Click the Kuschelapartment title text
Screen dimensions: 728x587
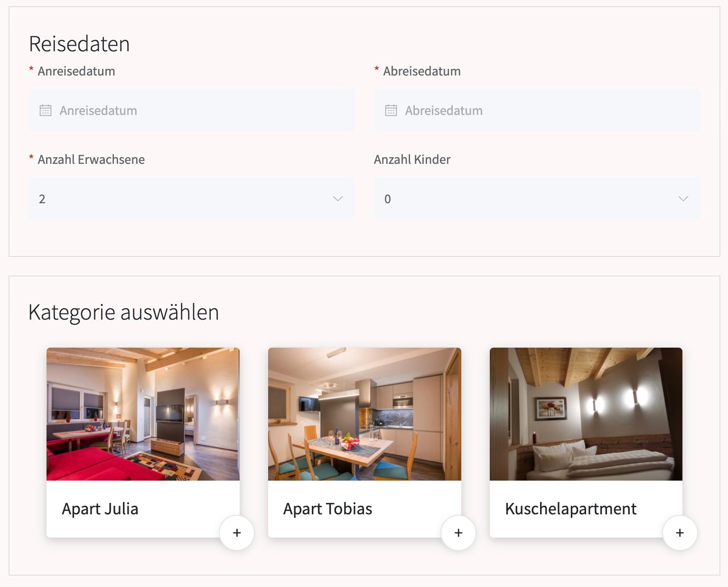click(x=571, y=509)
